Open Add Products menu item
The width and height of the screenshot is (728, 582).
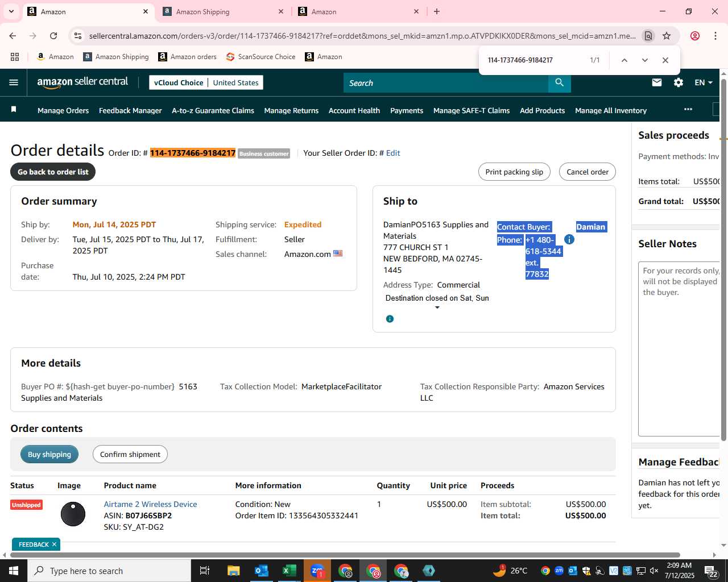coord(542,110)
